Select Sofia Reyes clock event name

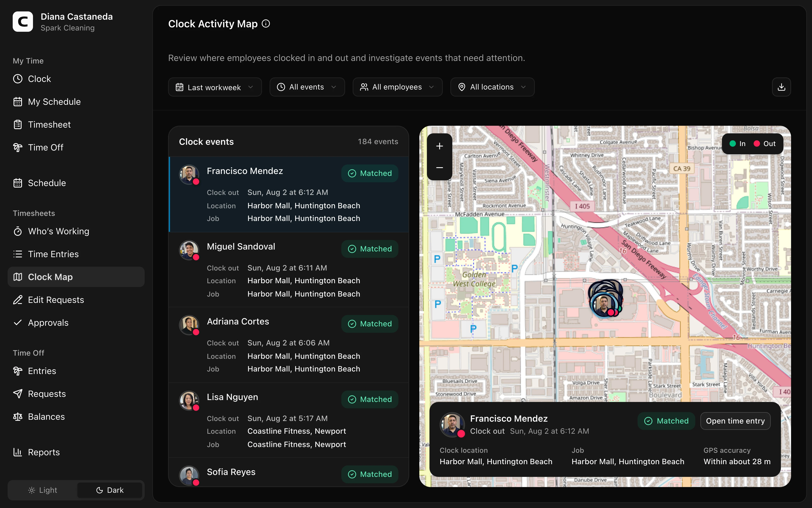point(231,472)
